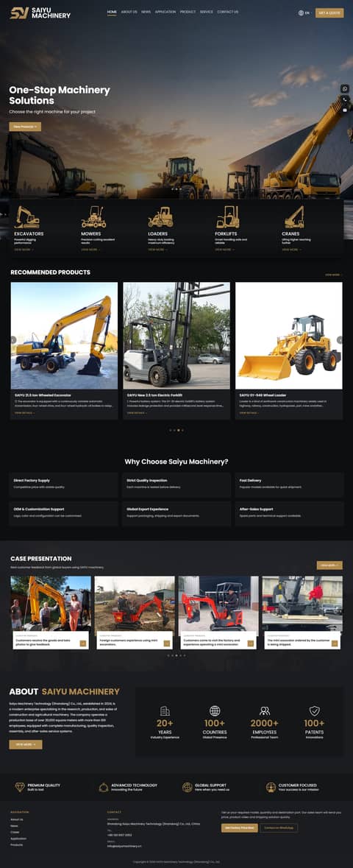
Task: Click arrow icon on factory visit case
Action: pyautogui.click(x=251, y=643)
